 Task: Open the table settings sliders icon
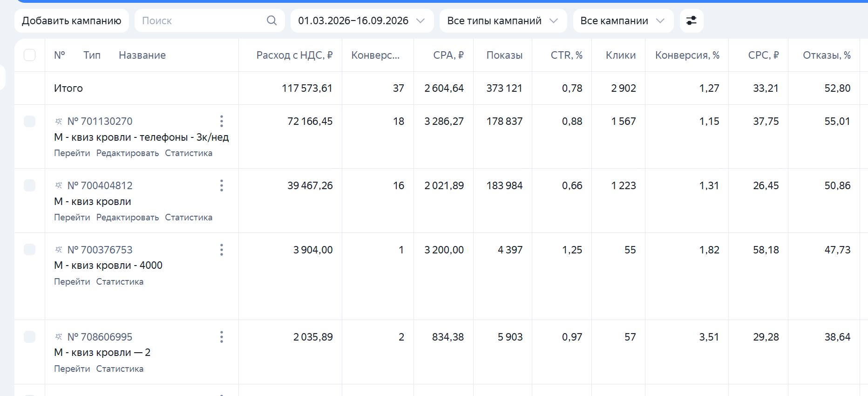coord(692,20)
